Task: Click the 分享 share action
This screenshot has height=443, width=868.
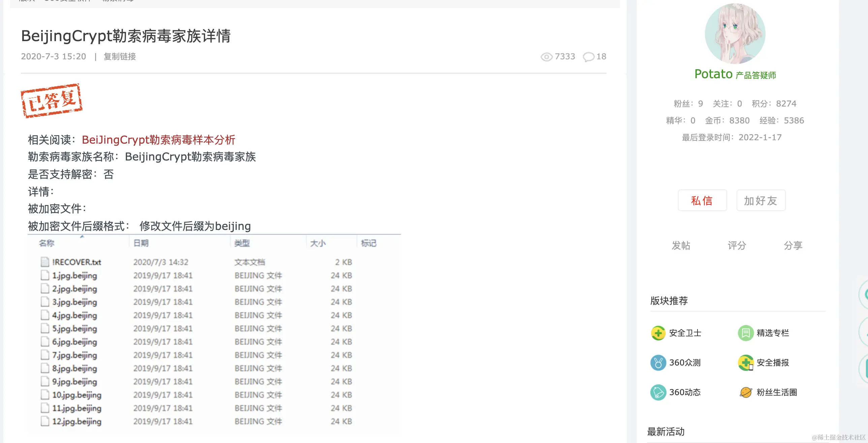Action: tap(793, 245)
